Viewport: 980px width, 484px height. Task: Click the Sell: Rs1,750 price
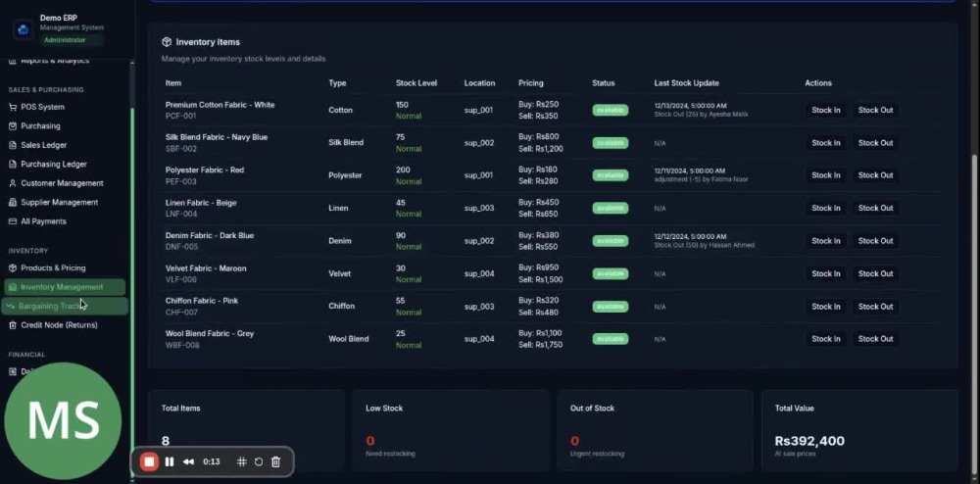tap(540, 345)
